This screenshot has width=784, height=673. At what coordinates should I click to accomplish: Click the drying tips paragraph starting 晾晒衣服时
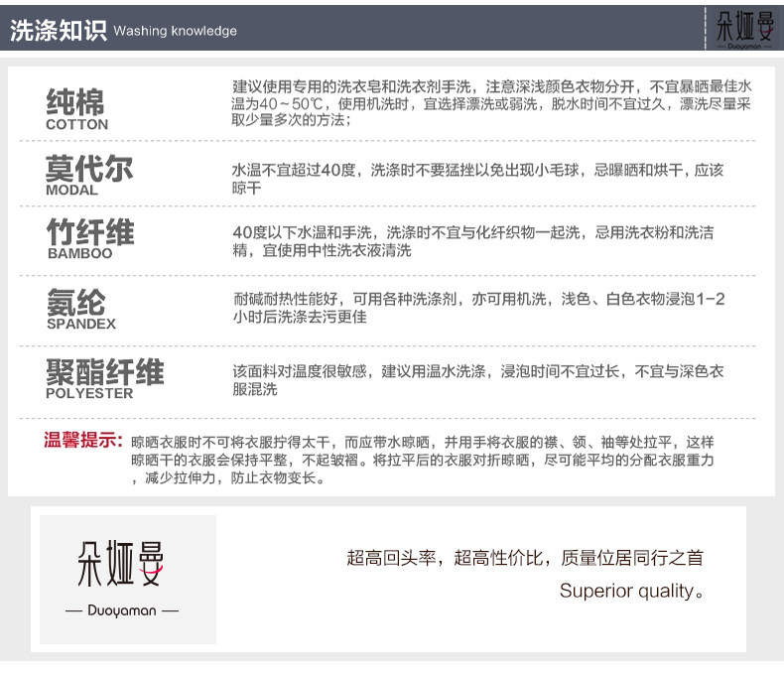[x=423, y=460]
